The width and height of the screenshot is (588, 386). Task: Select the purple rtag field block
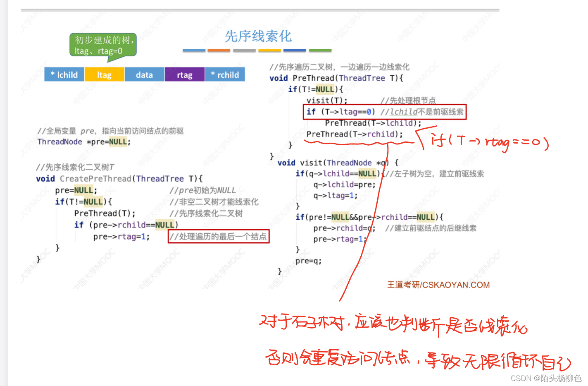pos(184,74)
